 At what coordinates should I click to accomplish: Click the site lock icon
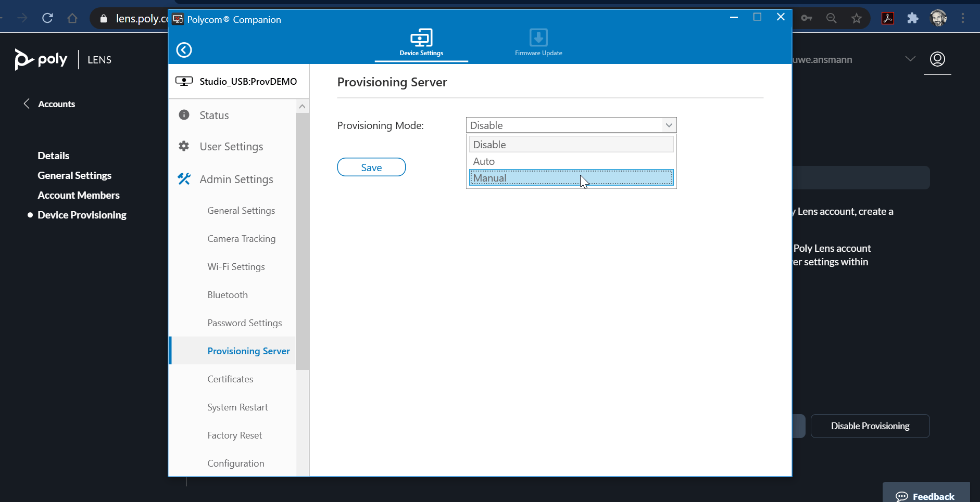point(104,19)
